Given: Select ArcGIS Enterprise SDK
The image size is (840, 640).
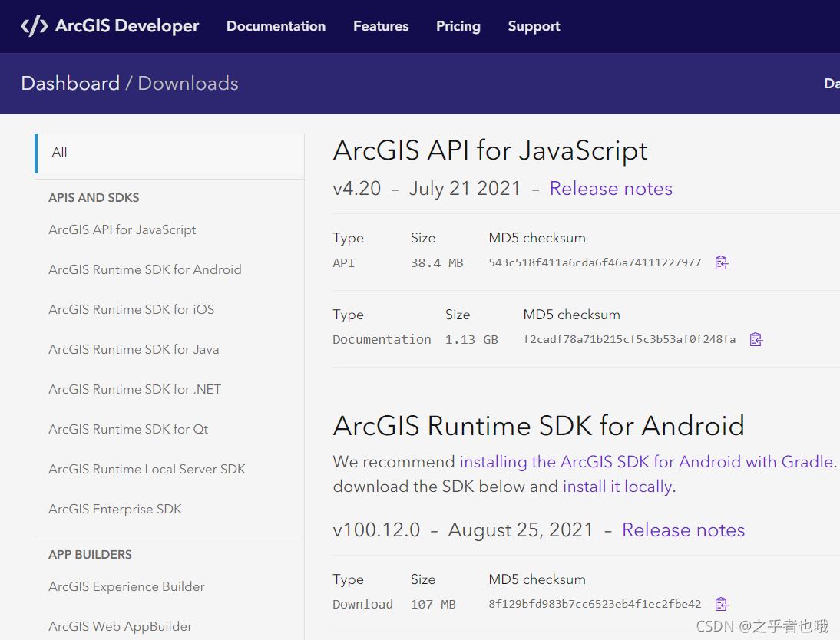Looking at the screenshot, I should coord(114,509).
